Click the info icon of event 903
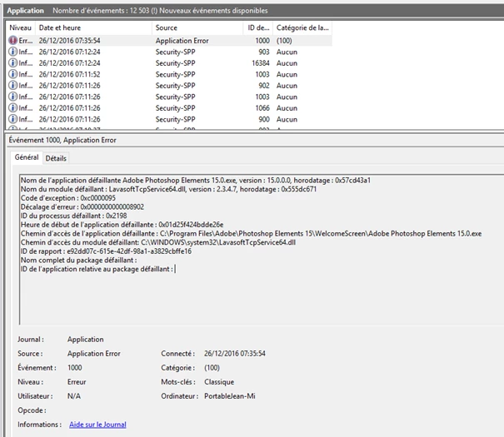Image resolution: width=504 pixels, height=437 pixels. [x=12, y=52]
